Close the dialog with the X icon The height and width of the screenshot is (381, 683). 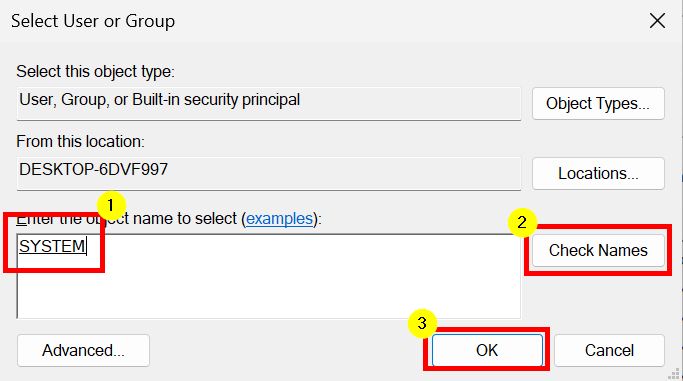[657, 20]
